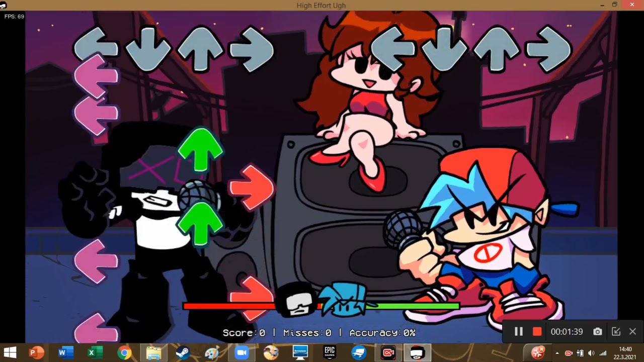Open PowerPoint from the taskbar
This screenshot has height=362, width=644.
pyautogui.click(x=35, y=353)
